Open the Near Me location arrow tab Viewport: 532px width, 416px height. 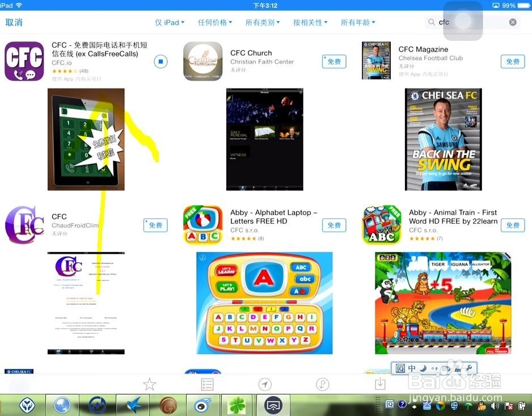(x=265, y=384)
